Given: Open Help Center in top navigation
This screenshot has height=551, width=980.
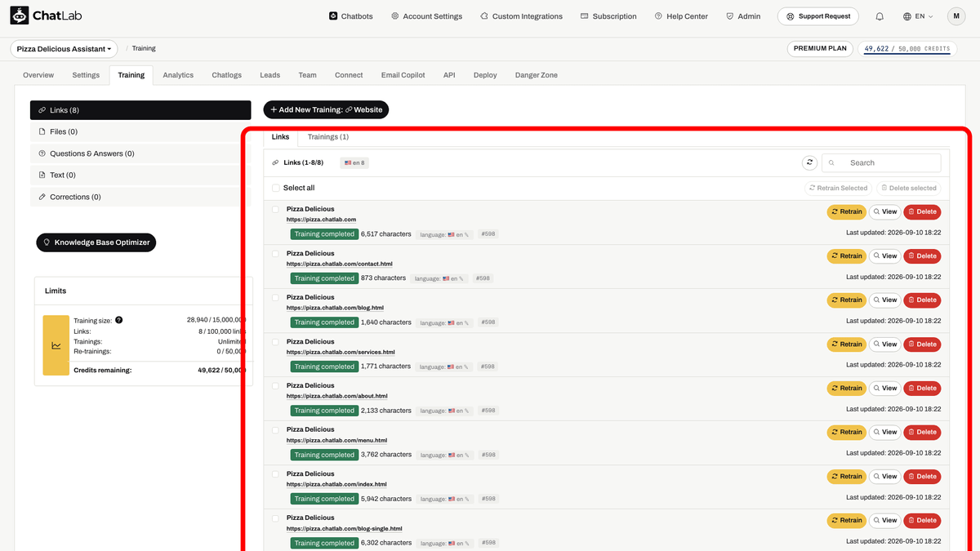Looking at the screenshot, I should 681,16.
